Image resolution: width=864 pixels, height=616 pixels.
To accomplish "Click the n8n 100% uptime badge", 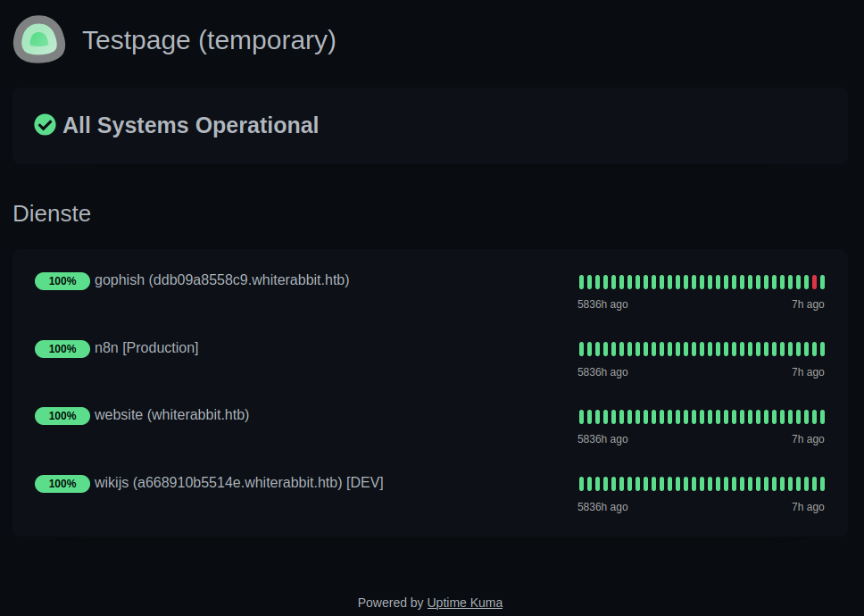I will [x=62, y=349].
